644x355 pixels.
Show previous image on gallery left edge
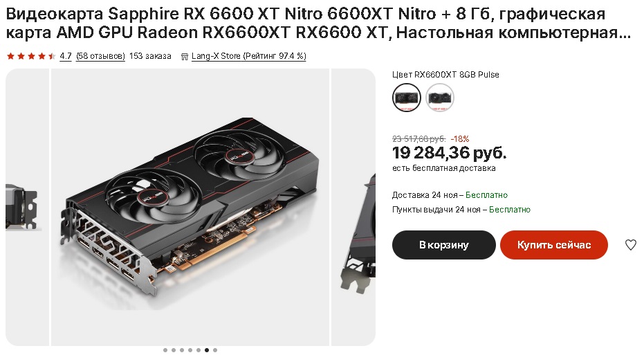[x=27, y=207]
